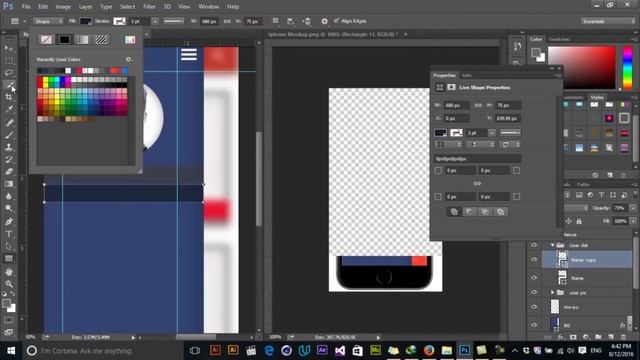
Task: Select the Eraser tool
Action: (9, 171)
